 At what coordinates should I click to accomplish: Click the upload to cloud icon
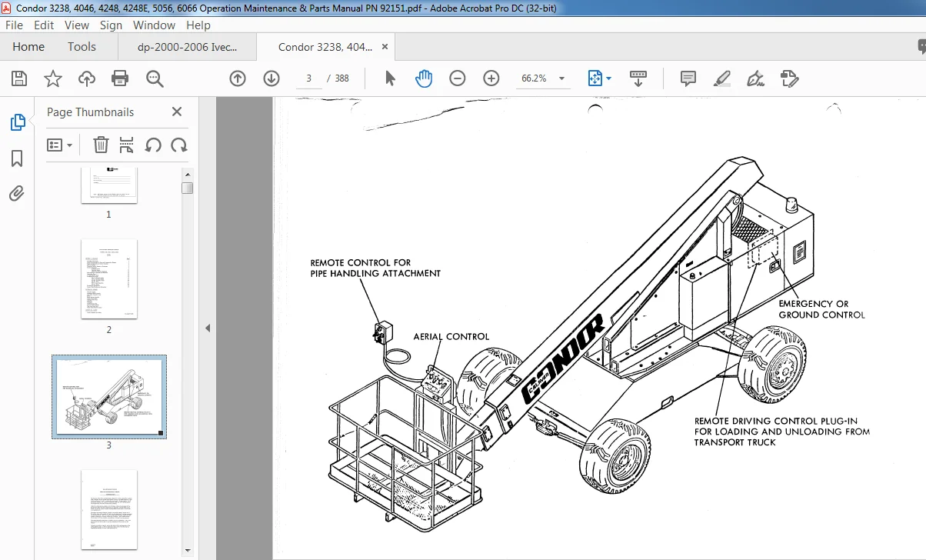[87, 78]
